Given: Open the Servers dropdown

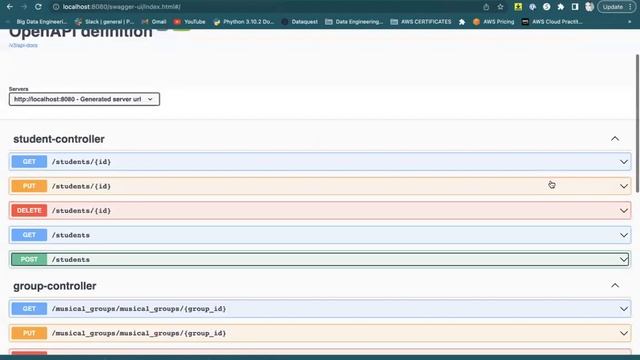Looking at the screenshot, I should click(x=84, y=99).
